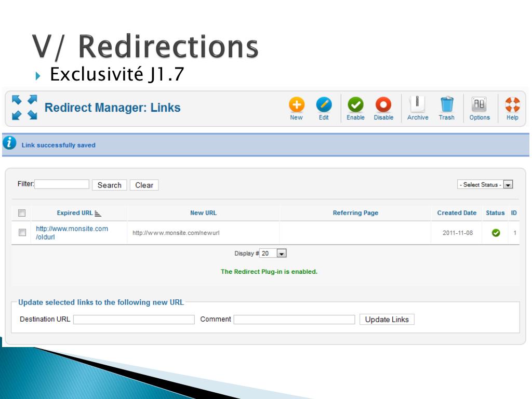Sort by Created Date column
Image resolution: width=532 pixels, height=399 pixels.
point(457,212)
